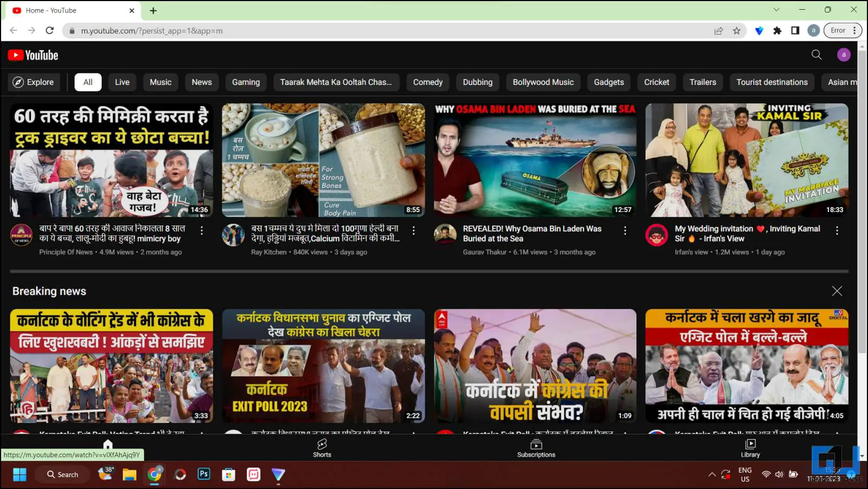Select the Comedy filter chip
Image resolution: width=868 pixels, height=489 pixels.
point(428,82)
